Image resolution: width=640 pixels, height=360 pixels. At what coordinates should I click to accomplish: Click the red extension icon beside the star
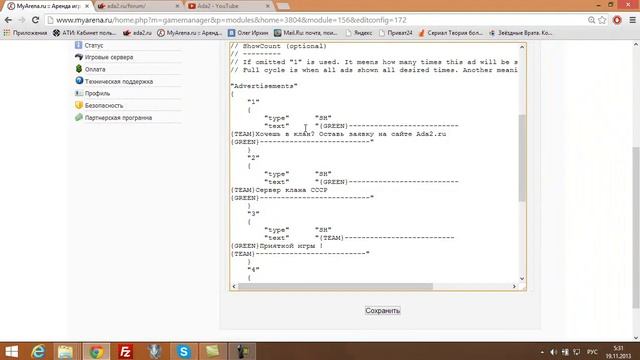click(617, 20)
